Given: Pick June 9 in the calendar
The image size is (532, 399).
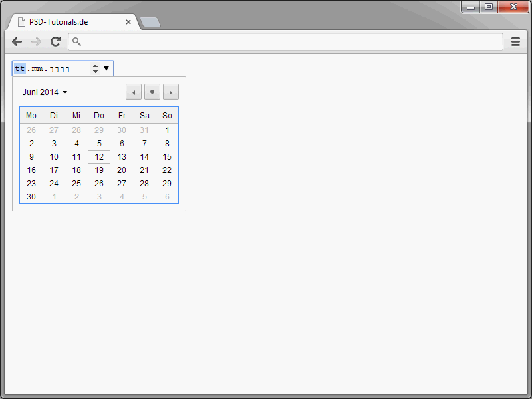Looking at the screenshot, I should (31, 157).
